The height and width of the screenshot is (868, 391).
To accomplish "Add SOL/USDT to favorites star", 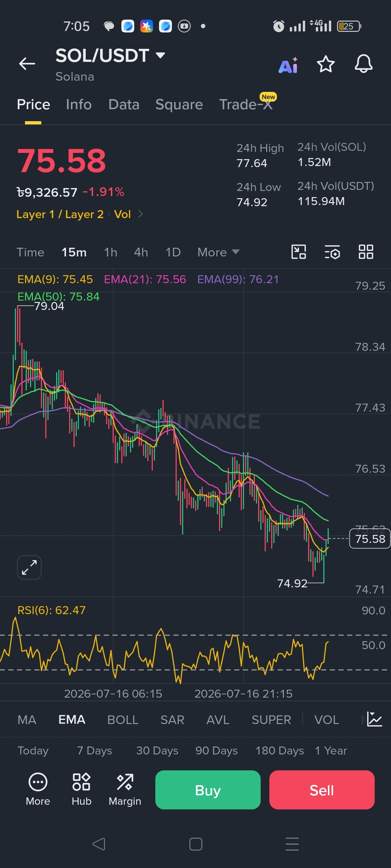I will click(x=325, y=64).
